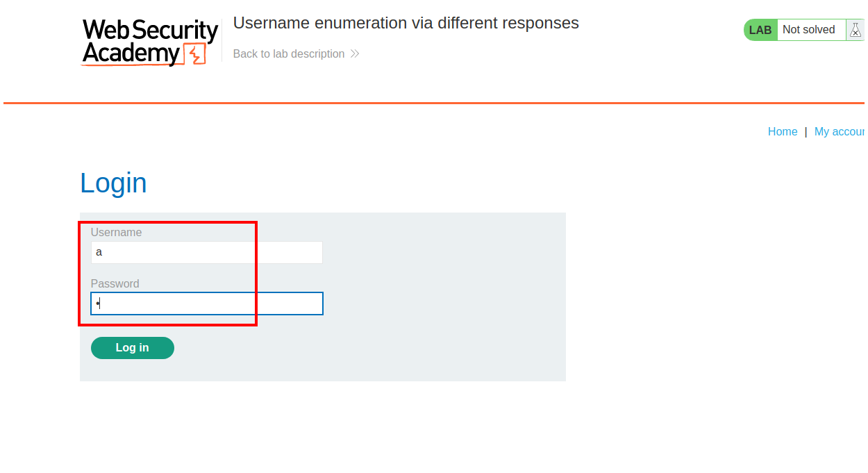Click the Not solved status text
The image size is (868, 473).
[x=808, y=30]
